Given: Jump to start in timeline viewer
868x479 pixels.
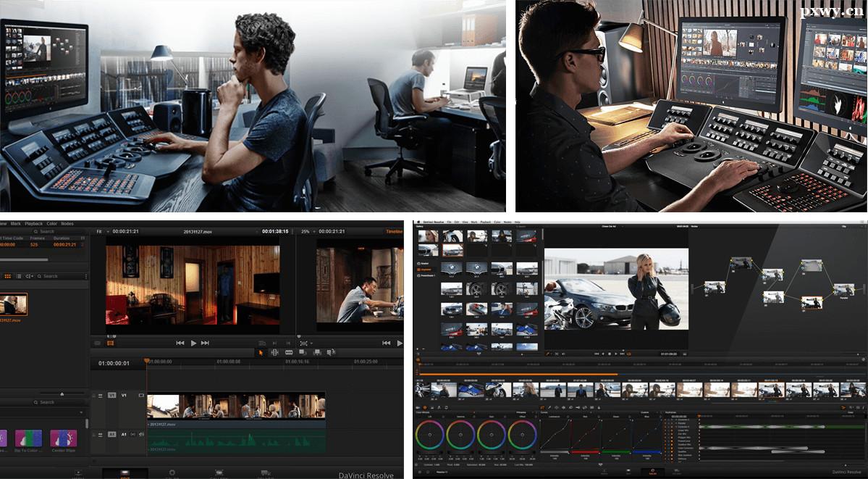Looking at the screenshot, I should pyautogui.click(x=387, y=343).
